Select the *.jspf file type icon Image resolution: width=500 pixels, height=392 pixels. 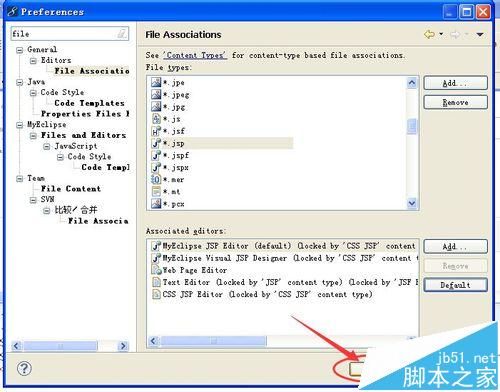pyautogui.click(x=156, y=155)
